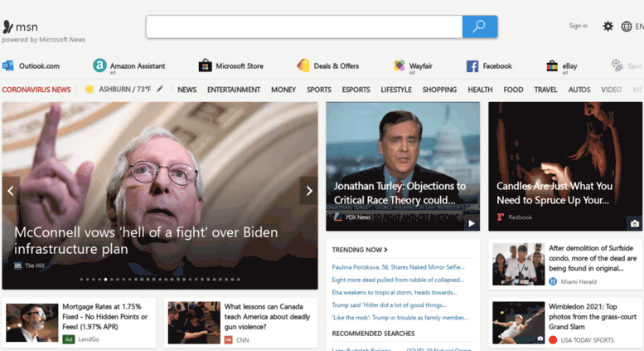
Task: Open the Outlook.com icon shortcut
Action: coord(7,66)
